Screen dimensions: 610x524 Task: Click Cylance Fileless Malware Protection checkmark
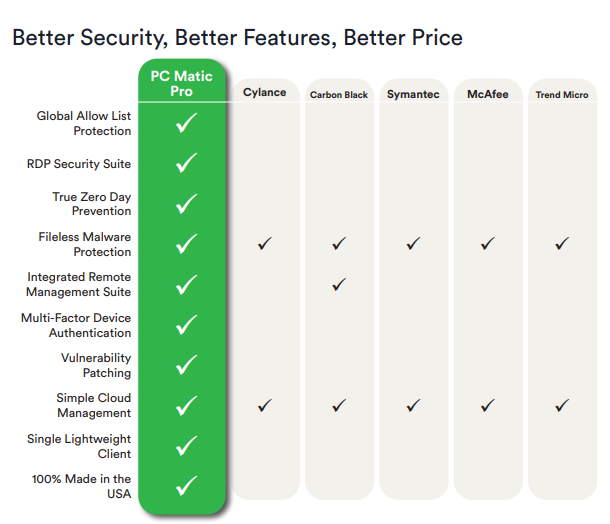(x=265, y=244)
